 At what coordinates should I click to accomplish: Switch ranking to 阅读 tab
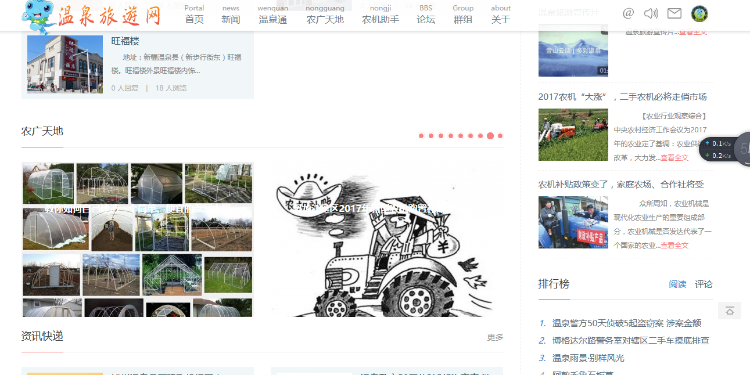677,284
